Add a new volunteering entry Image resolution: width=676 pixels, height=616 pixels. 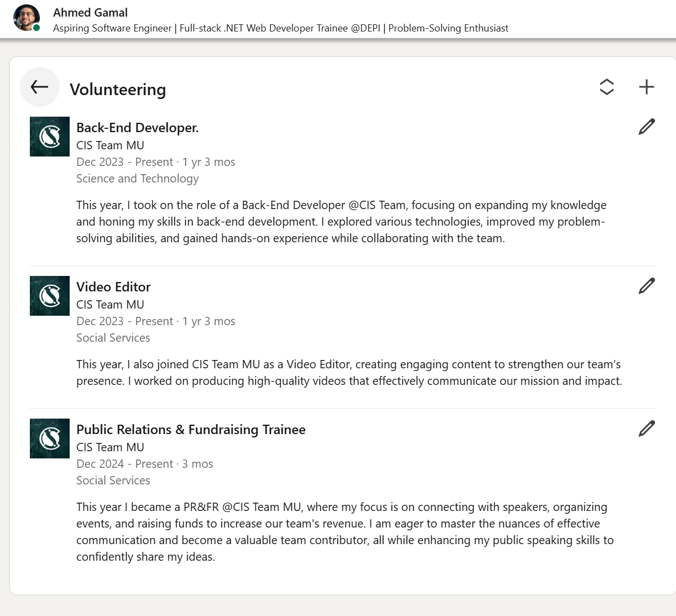646,87
